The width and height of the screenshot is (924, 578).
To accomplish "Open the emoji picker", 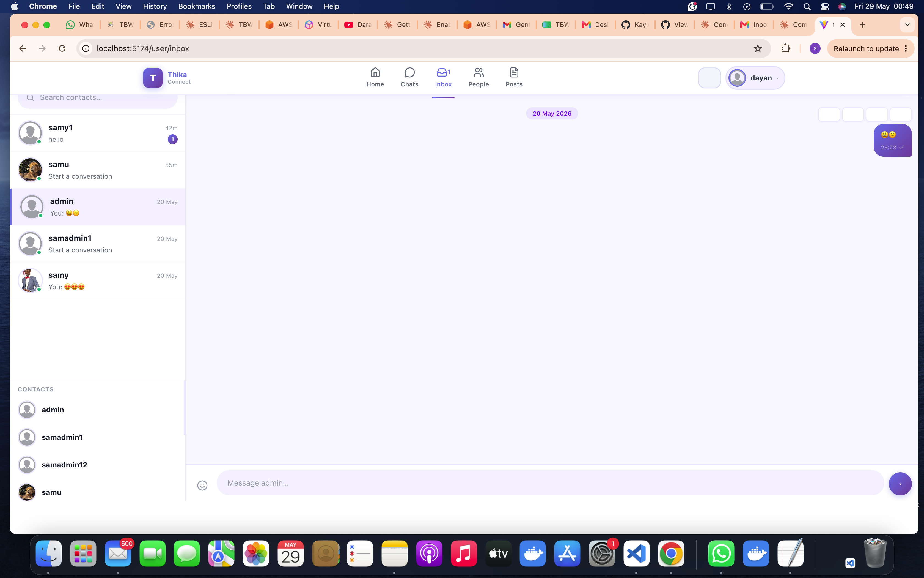I will (202, 485).
